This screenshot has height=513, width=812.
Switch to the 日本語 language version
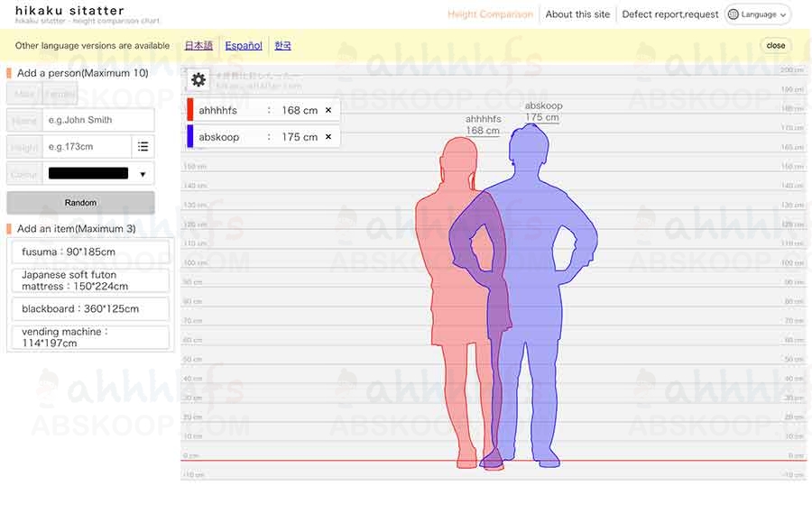tap(198, 46)
